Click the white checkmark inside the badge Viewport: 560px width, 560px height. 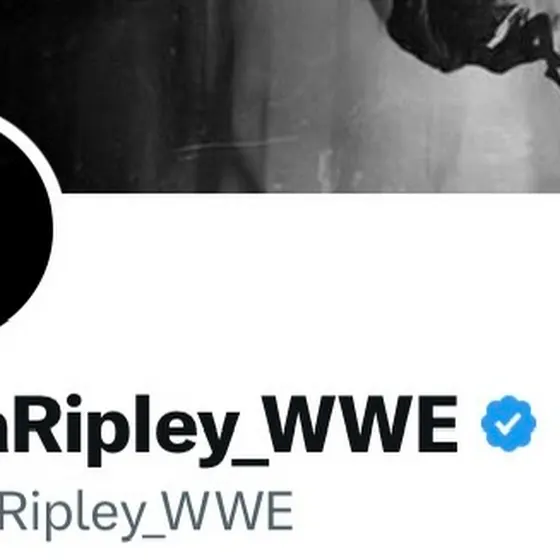tap(509, 424)
